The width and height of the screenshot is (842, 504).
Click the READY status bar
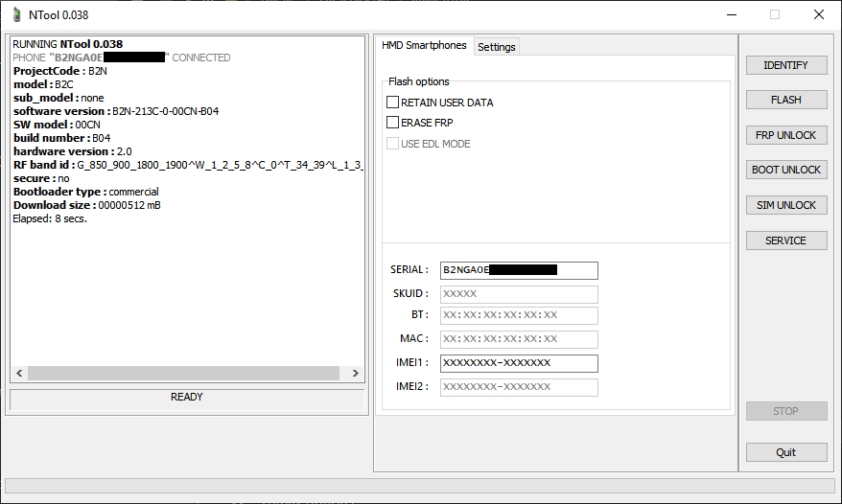pos(187,398)
